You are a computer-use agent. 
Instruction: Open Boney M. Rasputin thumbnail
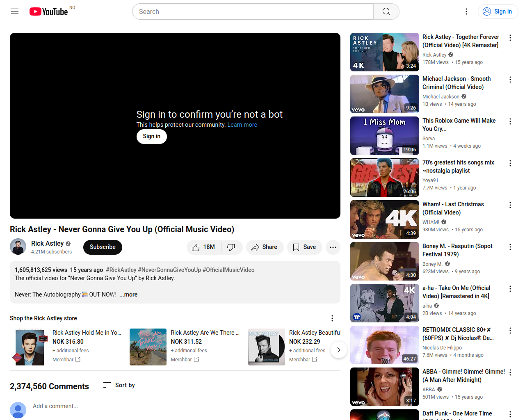385,261
